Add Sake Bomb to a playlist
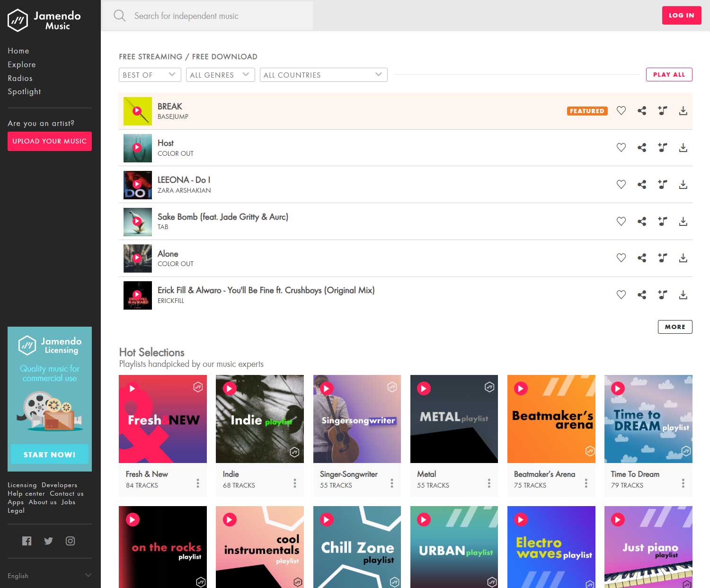The width and height of the screenshot is (710, 588). pos(663,221)
